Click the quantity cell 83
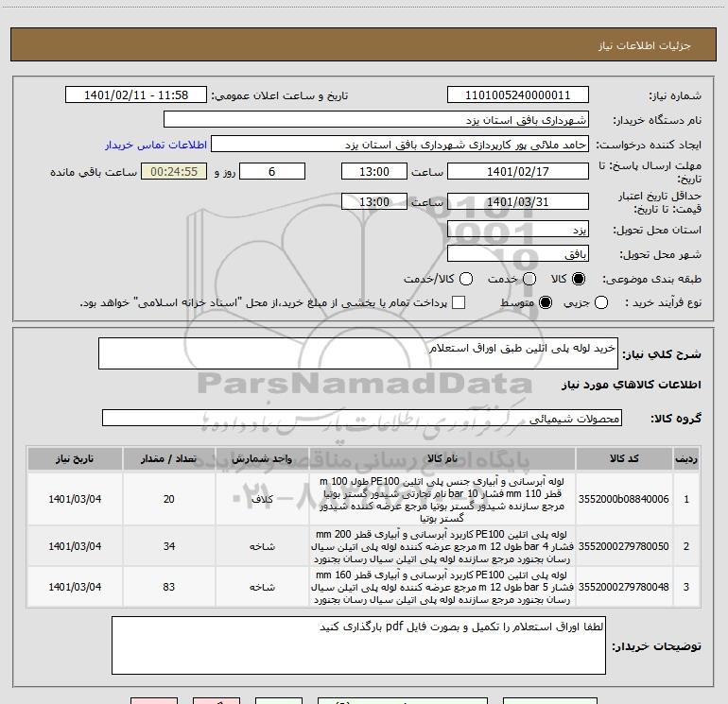This screenshot has width=728, height=704. click(168, 587)
